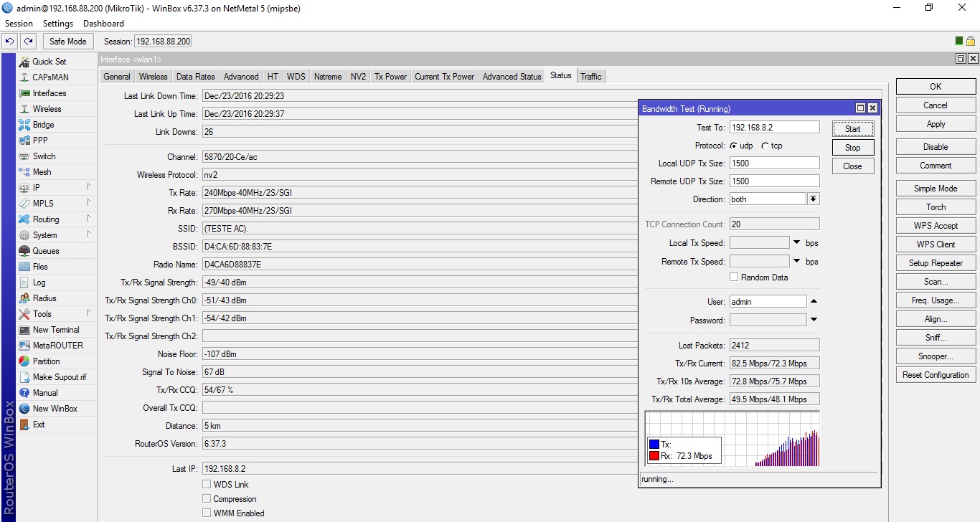Screen dimensions: 980x522
Task: Open the Files sidebar icon
Action: pos(24,267)
